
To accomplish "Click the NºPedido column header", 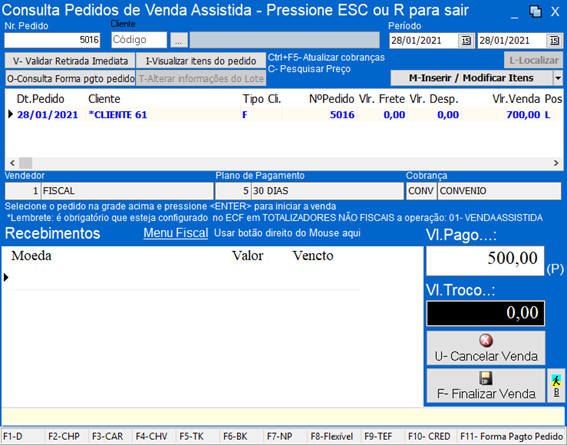I will 332,99.
